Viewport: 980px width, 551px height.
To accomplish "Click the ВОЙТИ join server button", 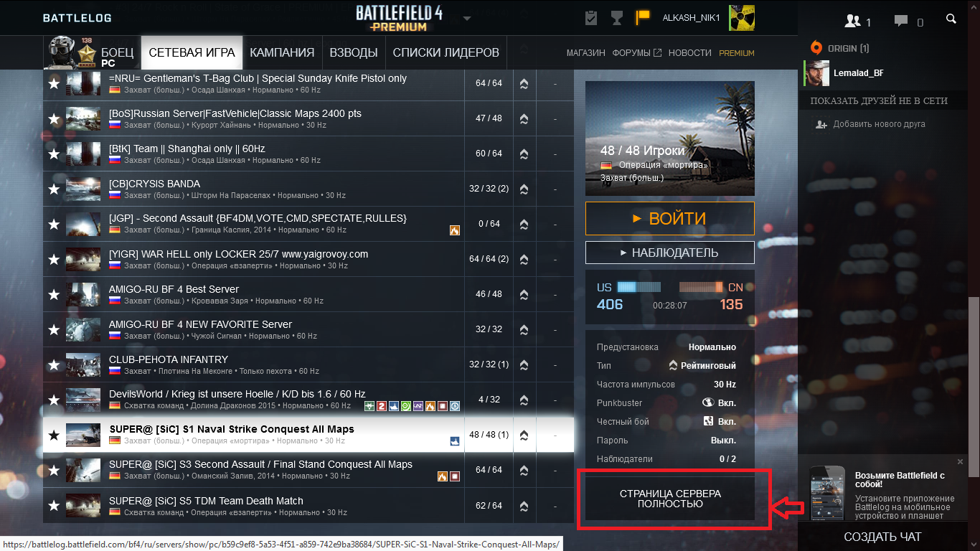I will 670,219.
